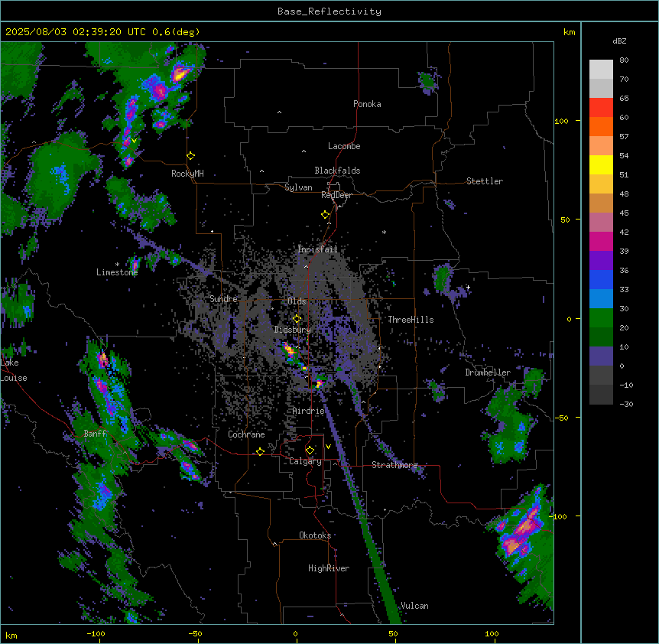Viewport: 659px width, 644px height.
Task: Click the 80 label on the dBZ scale
Action: 624,60
